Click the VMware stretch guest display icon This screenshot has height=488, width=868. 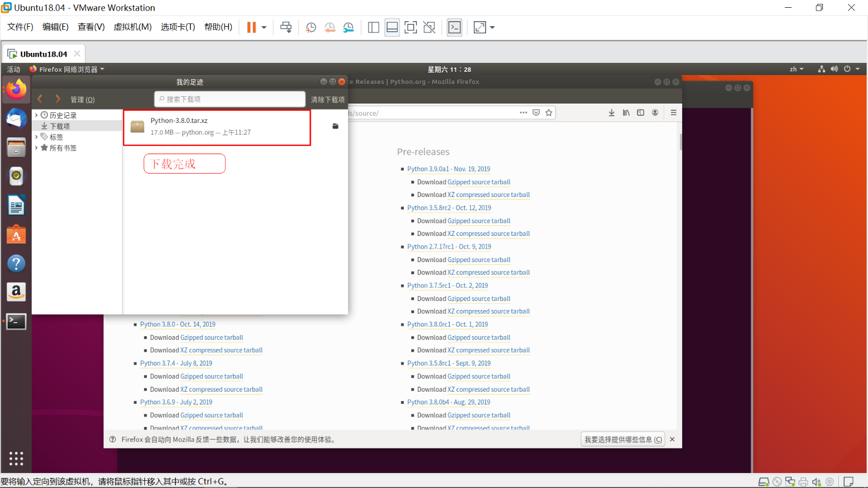(x=479, y=27)
